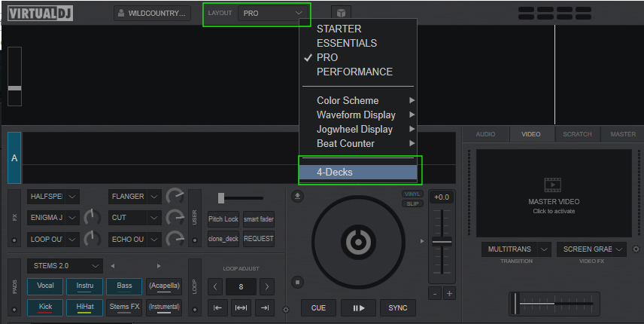Click the SYNC button

[398, 308]
